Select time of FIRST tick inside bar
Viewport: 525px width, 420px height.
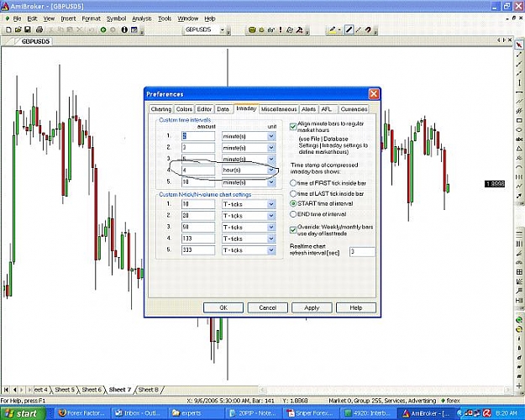[x=293, y=183]
